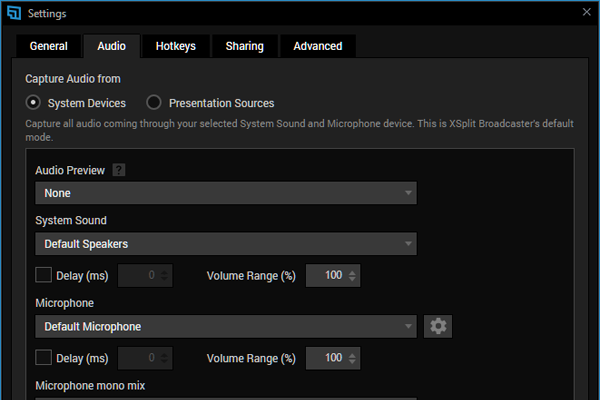600x400 pixels.
Task: Select System Devices radio button
Action: click(34, 102)
